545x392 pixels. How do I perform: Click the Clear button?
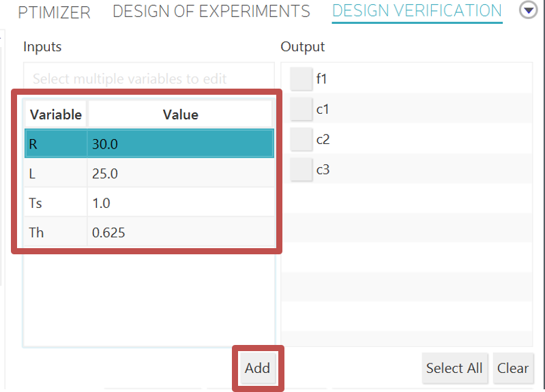pyautogui.click(x=512, y=368)
